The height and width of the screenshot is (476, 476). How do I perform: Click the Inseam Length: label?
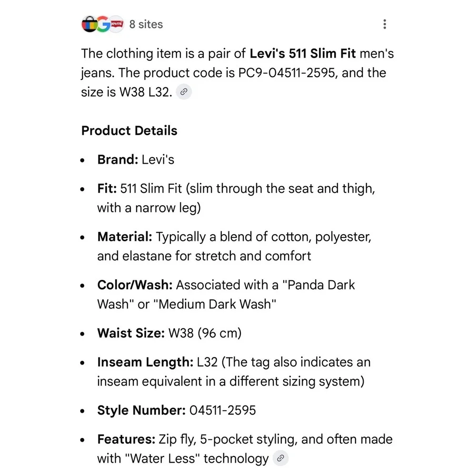coord(145,362)
